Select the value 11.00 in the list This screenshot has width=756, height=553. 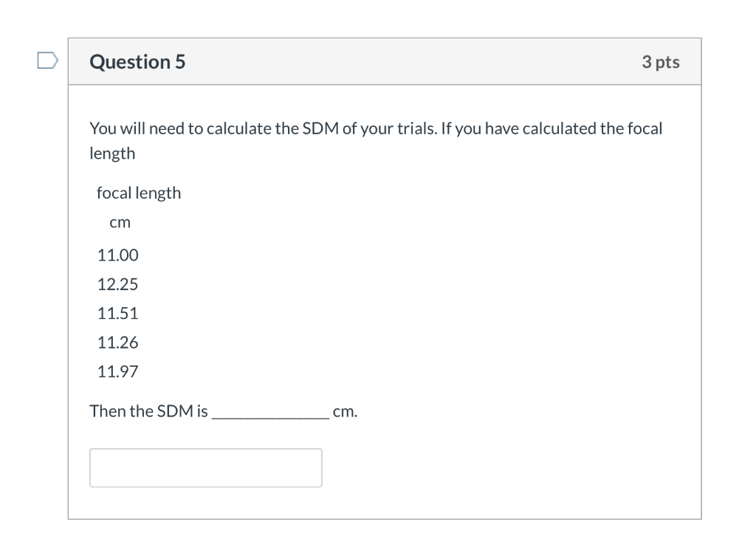(x=117, y=255)
